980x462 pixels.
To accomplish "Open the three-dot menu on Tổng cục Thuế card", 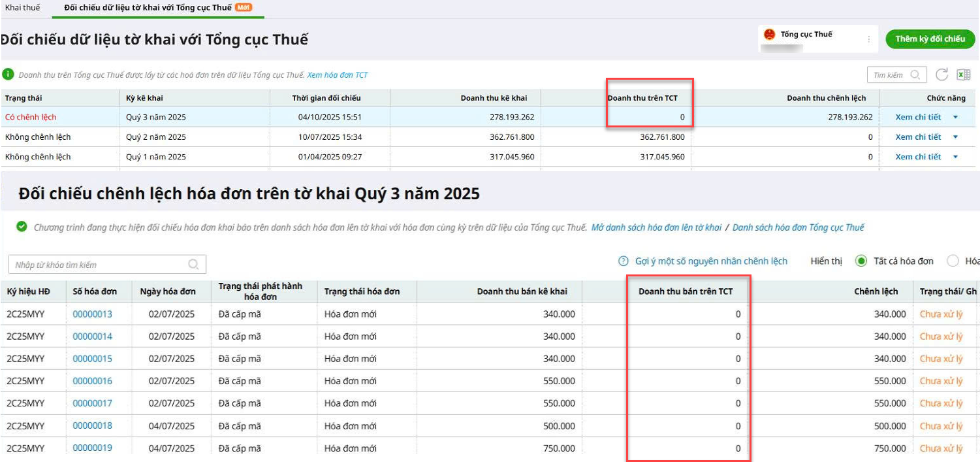I will coord(869,39).
